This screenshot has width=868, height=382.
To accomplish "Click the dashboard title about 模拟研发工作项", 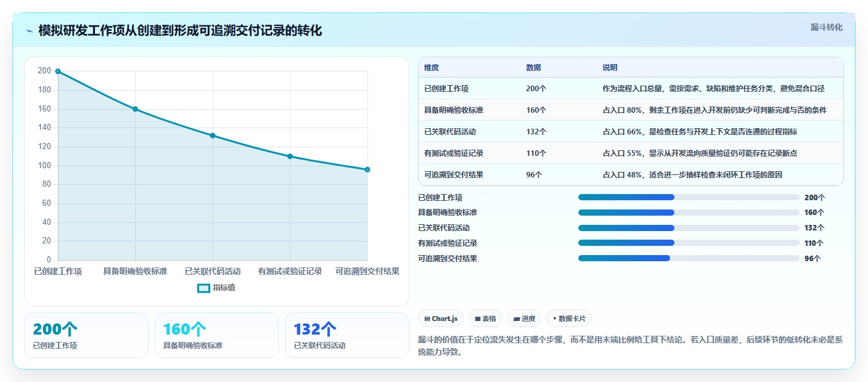I will pos(180,31).
